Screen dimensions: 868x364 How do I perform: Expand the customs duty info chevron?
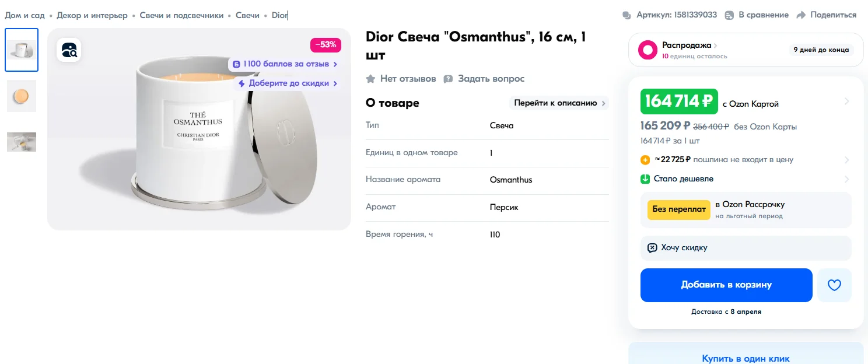tap(846, 160)
